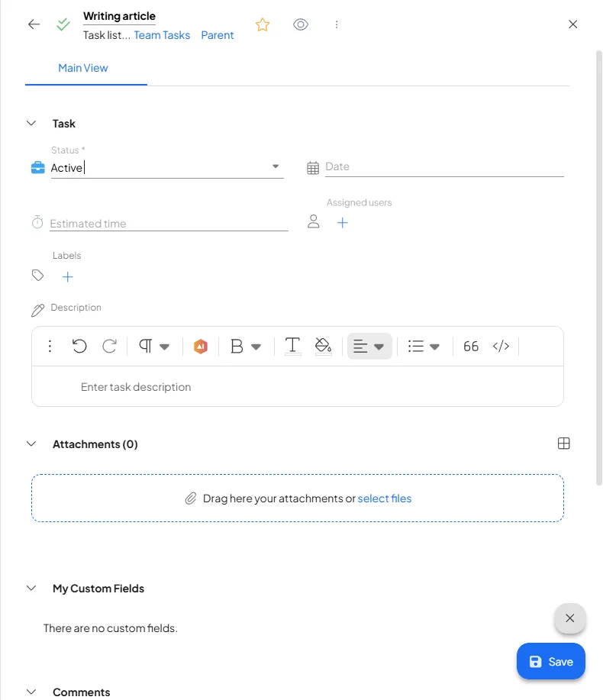
Task: Open the task options three-dot menu
Action: point(337,24)
